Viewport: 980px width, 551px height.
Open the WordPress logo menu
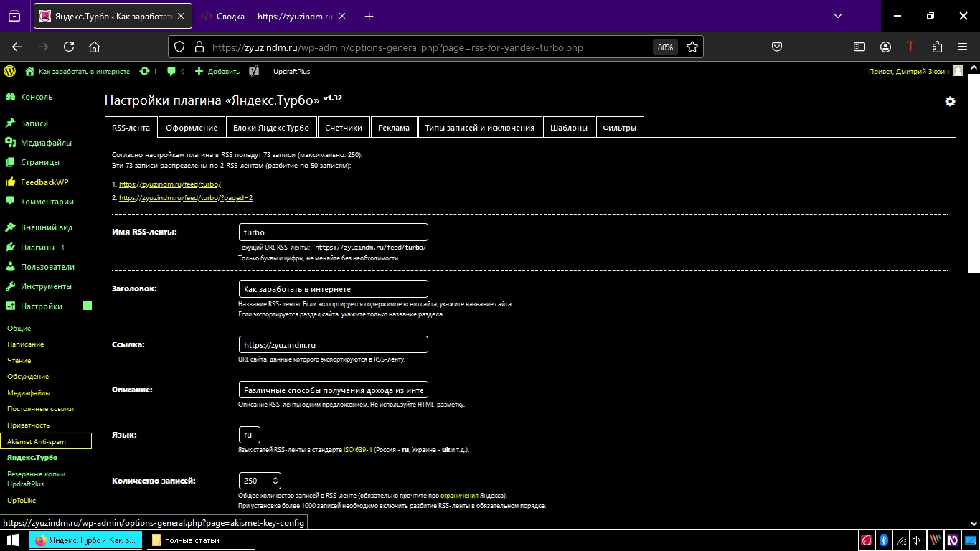tap(10, 71)
